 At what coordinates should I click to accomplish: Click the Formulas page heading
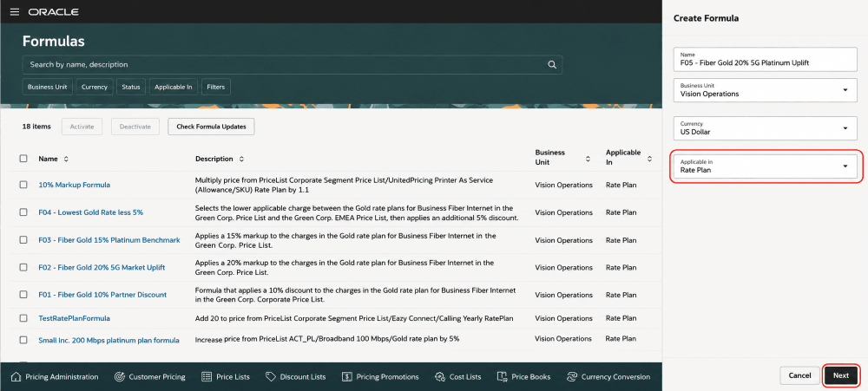[53, 42]
